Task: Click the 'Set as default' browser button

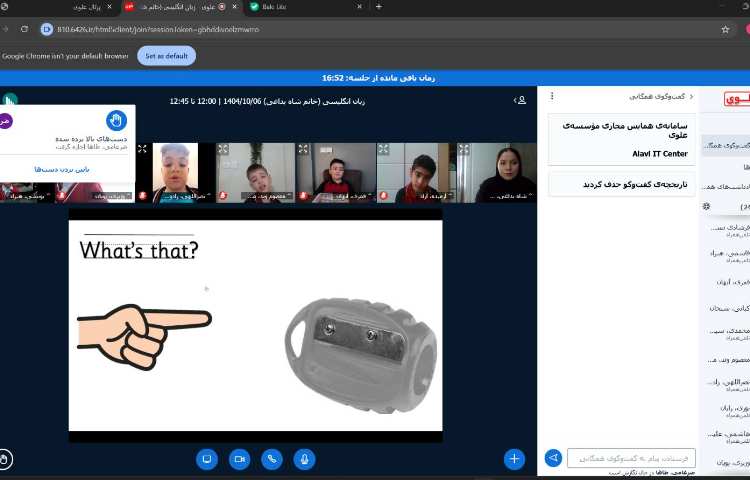Action: pos(166,56)
